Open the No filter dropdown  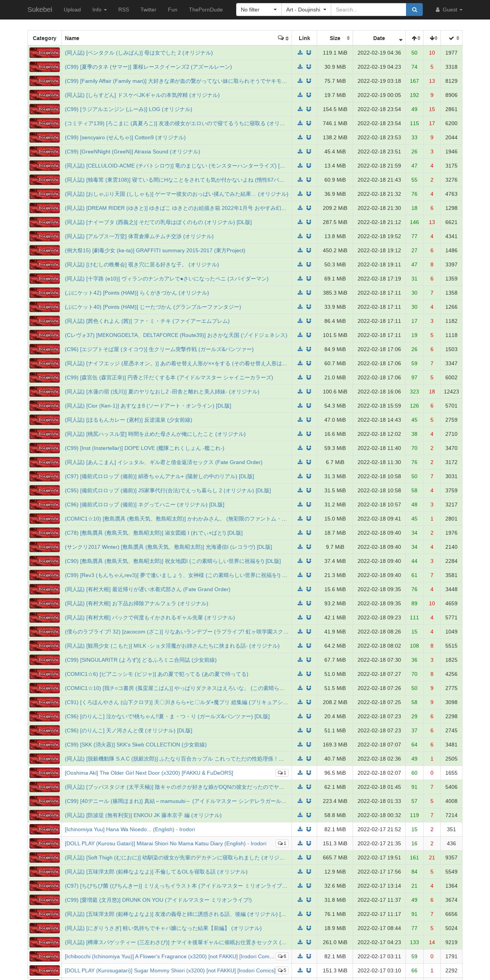259,10
